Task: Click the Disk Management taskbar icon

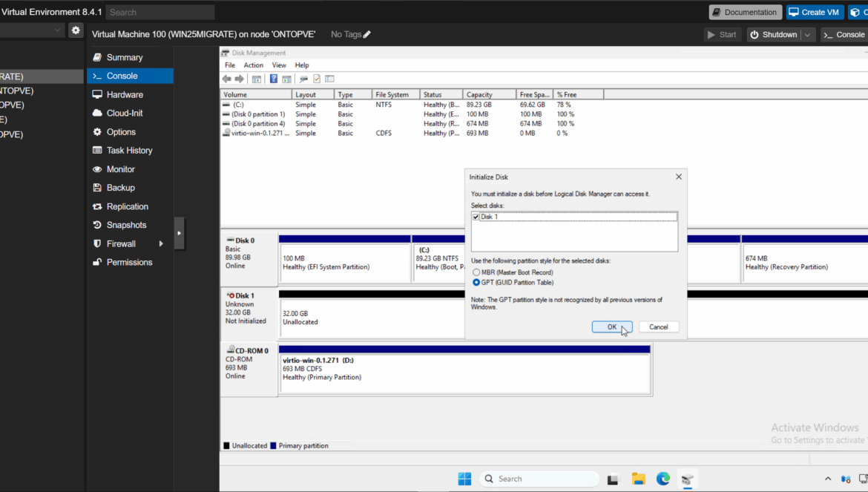Action: (688, 479)
